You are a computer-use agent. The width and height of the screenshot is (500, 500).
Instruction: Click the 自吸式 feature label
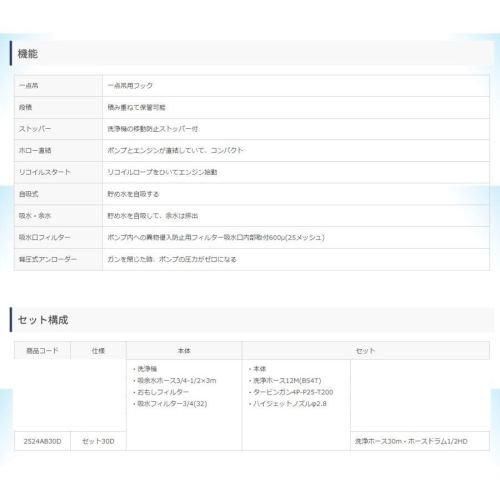coord(29,194)
